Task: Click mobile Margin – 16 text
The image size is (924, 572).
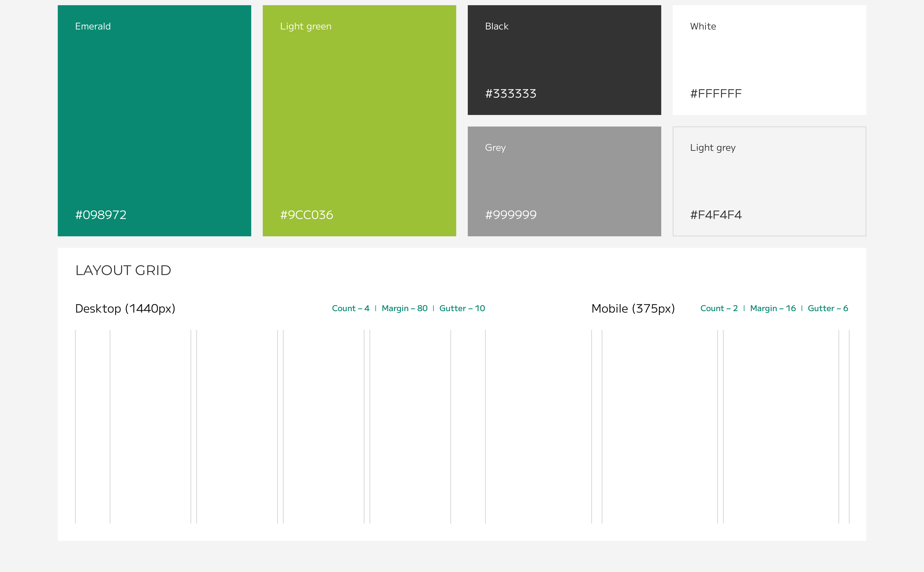Action: click(x=773, y=308)
